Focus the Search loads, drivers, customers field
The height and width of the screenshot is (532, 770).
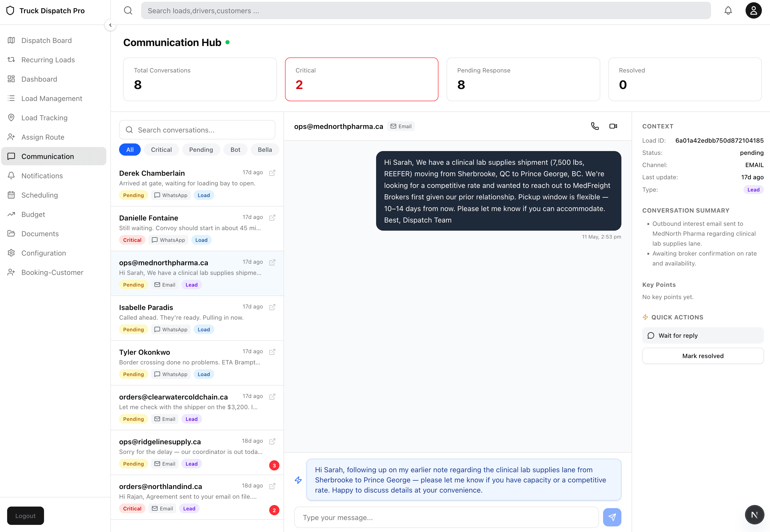click(x=425, y=11)
